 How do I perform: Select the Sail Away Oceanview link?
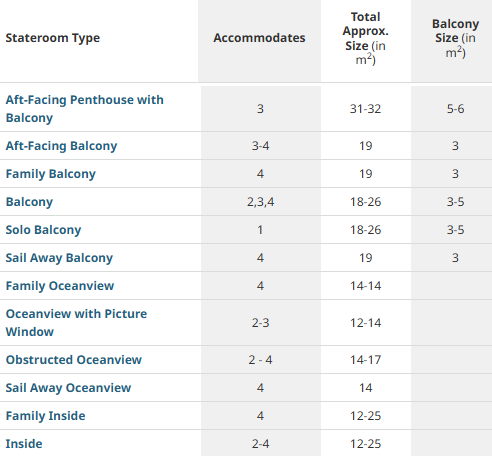click(68, 388)
